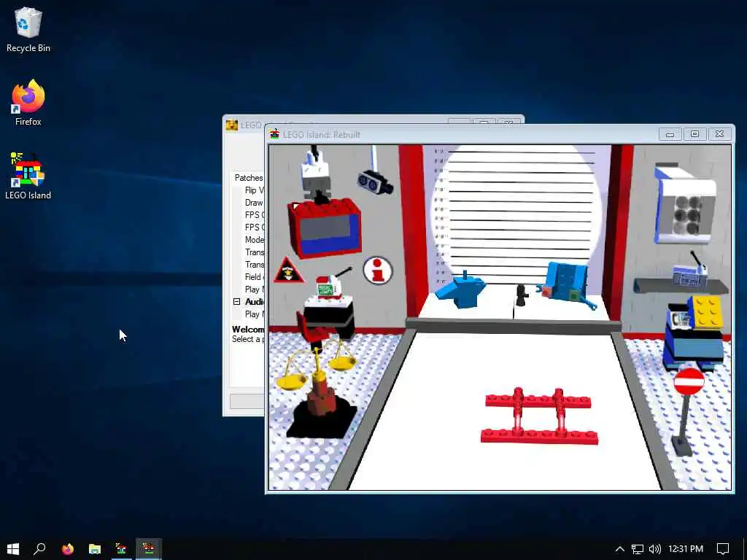The image size is (747, 560).
Task: Click the Welcome description heading in Rebuilder
Action: coord(248,329)
